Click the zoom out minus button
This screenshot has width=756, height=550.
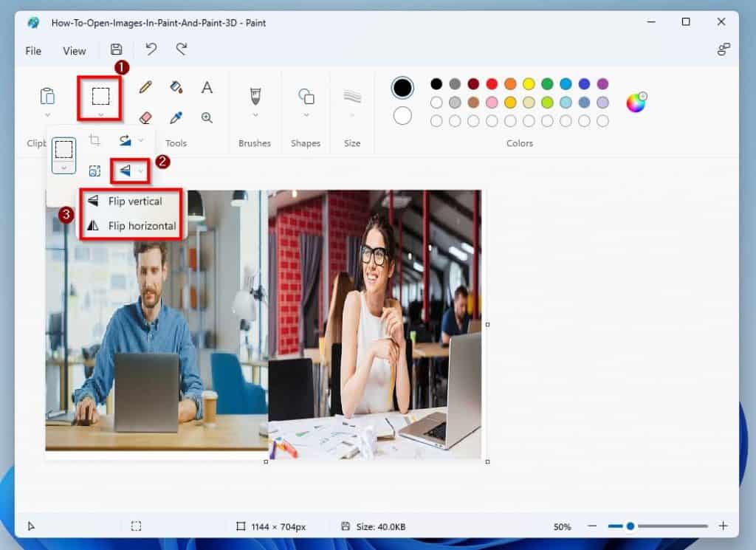click(x=592, y=526)
